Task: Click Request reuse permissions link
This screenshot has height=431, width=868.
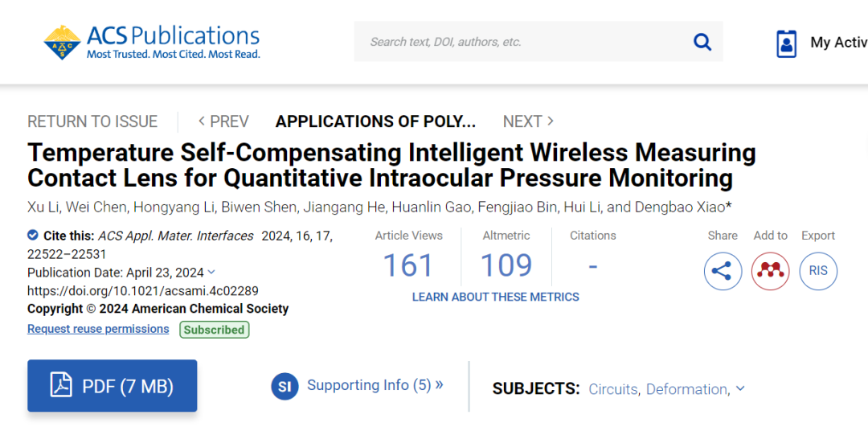Action: (x=98, y=329)
